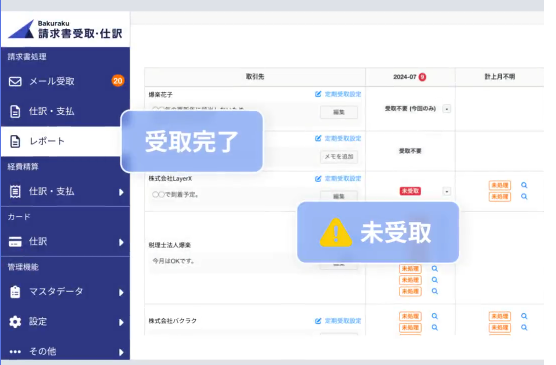
Task: Click the red 未受取 status badge
Action: coord(410,191)
